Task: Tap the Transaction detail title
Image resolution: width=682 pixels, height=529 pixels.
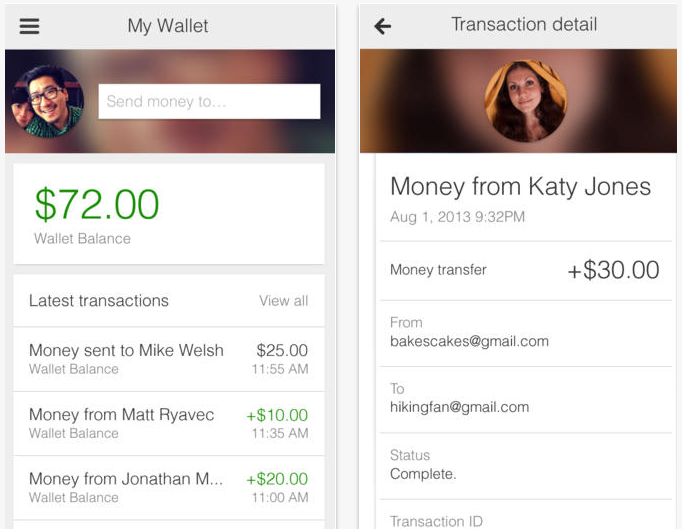Action: tap(524, 24)
